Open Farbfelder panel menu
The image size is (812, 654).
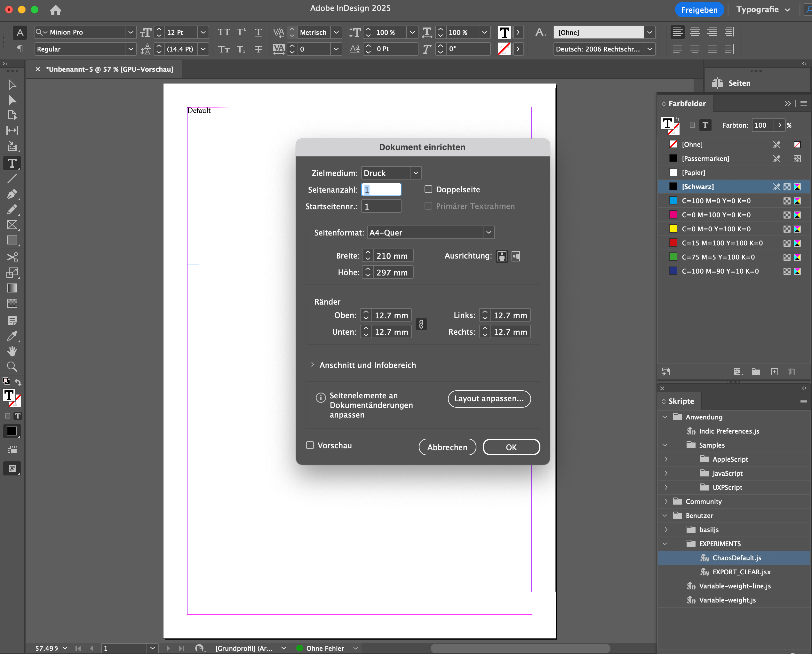803,103
